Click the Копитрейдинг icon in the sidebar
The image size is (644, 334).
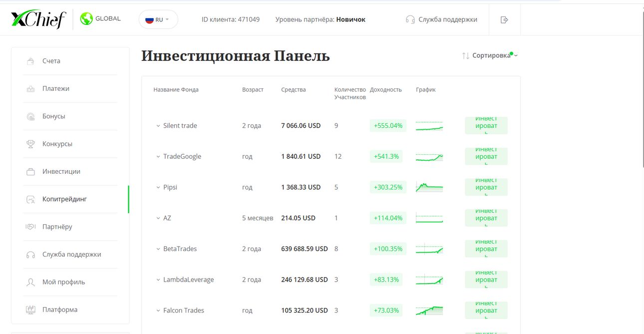tap(30, 199)
